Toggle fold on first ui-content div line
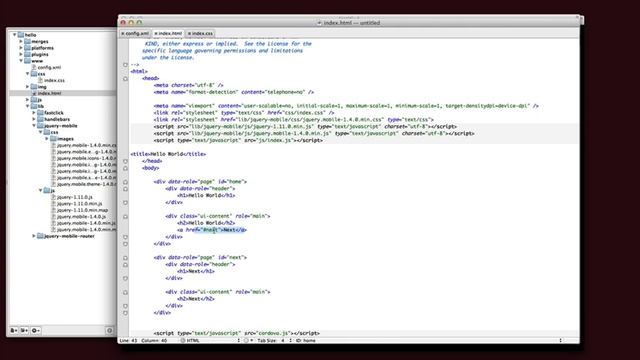Screen dimensions: 640x360 125,216
